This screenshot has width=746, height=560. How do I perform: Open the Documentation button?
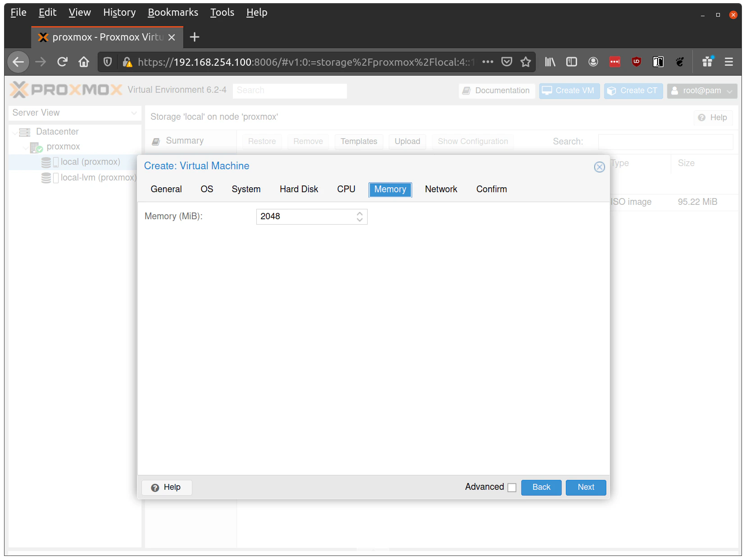click(x=497, y=90)
